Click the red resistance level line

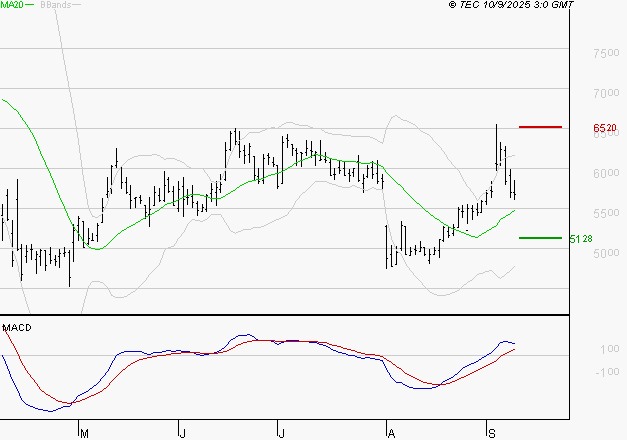pos(540,127)
